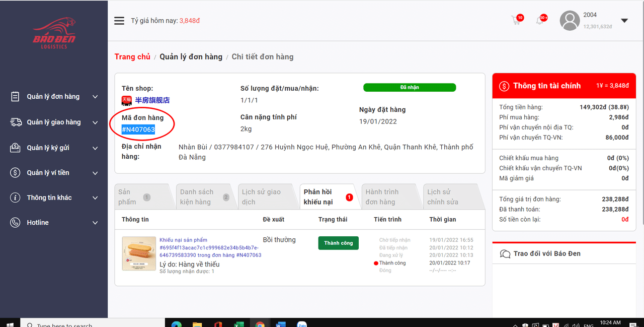This screenshot has height=327, width=644.
Task: Click the Trang chủ breadcrumb link
Action: point(132,57)
